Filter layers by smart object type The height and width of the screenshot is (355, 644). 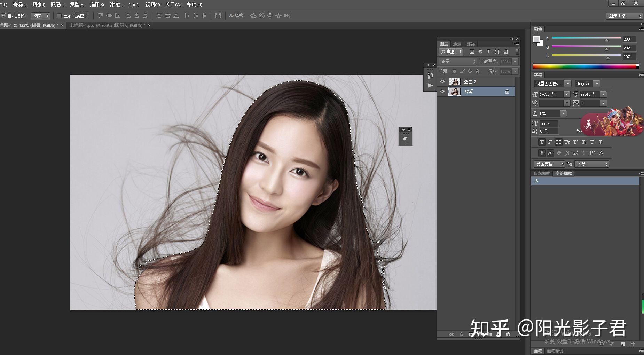coord(506,52)
